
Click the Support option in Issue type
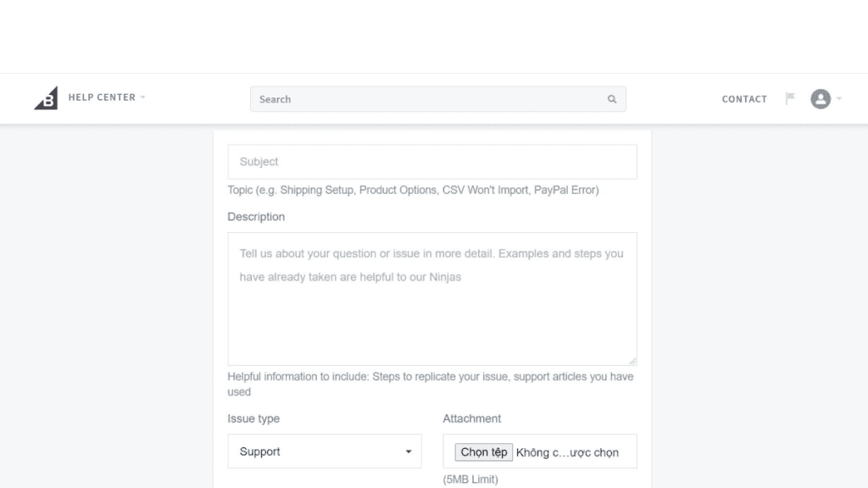click(x=260, y=451)
